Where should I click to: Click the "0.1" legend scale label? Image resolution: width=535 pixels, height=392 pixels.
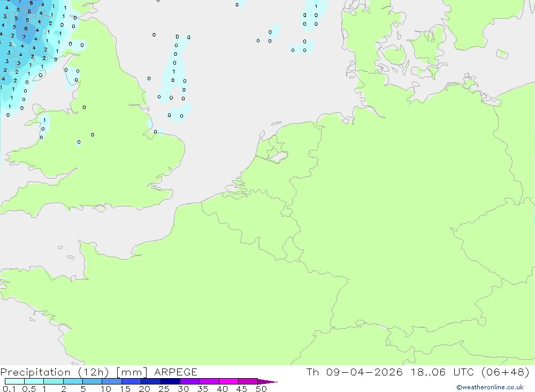click(x=9, y=389)
